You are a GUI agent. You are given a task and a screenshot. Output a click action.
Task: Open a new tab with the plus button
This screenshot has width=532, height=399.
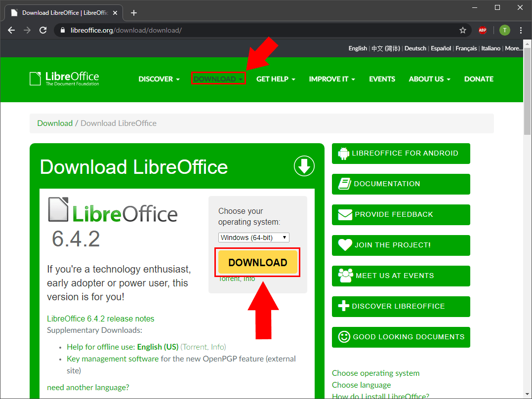134,13
